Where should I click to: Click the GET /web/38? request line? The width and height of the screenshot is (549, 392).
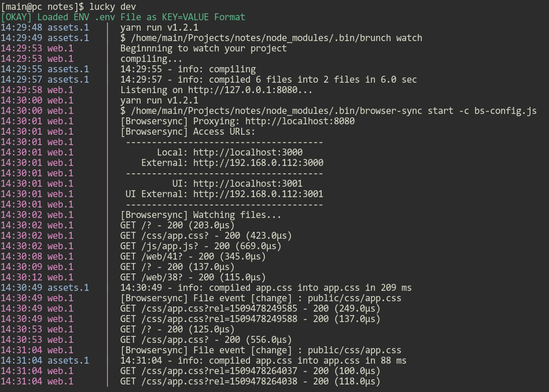(x=193, y=278)
